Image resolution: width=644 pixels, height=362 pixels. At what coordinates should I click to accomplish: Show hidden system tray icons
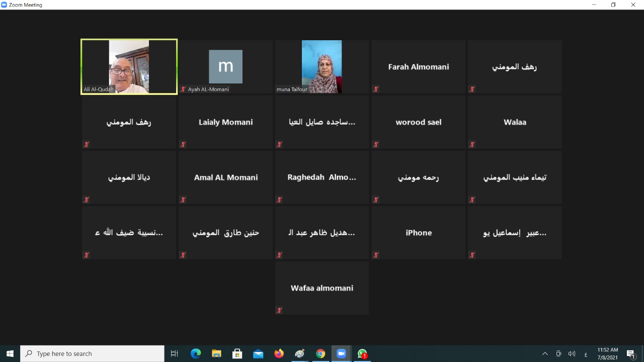coord(545,354)
